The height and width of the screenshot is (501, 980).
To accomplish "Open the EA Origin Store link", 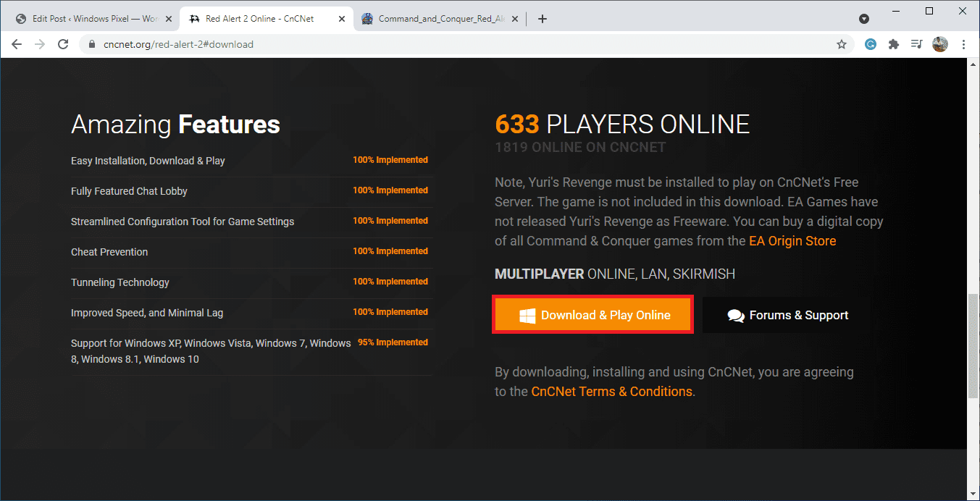I will point(792,240).
